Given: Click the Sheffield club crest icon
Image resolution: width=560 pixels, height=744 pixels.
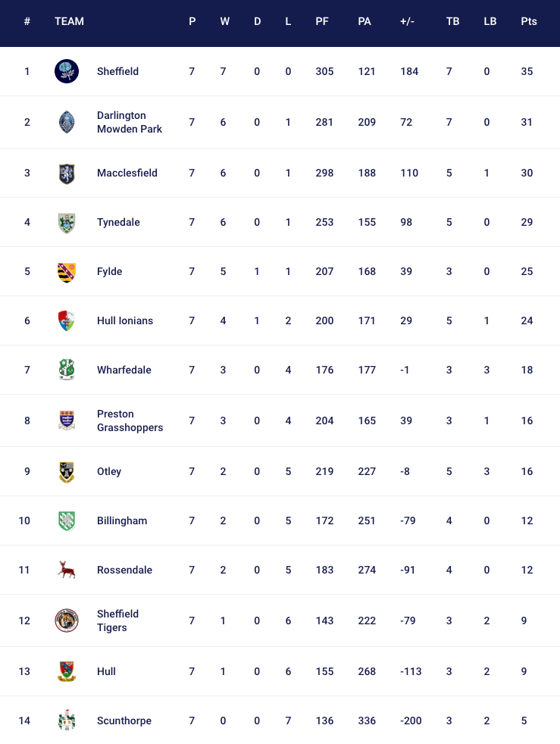Looking at the screenshot, I should [x=67, y=71].
